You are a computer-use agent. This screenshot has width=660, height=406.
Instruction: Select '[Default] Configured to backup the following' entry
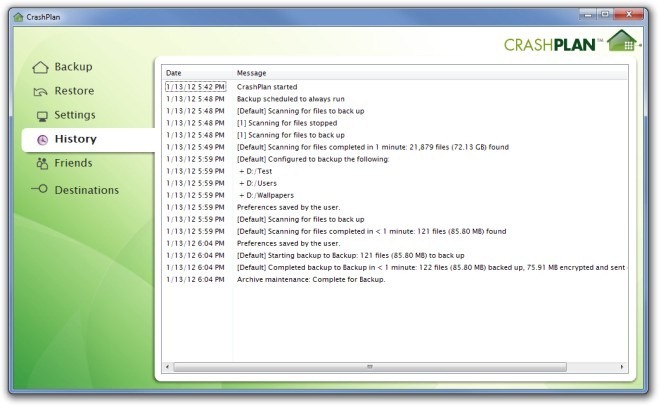pyautogui.click(x=313, y=159)
